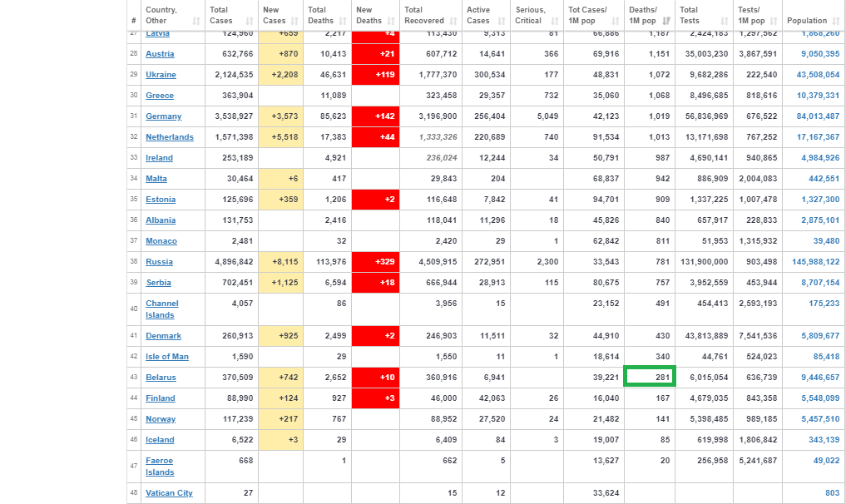Select Finland active cases 42,063
Screen dimensions: 846x504
490,398
